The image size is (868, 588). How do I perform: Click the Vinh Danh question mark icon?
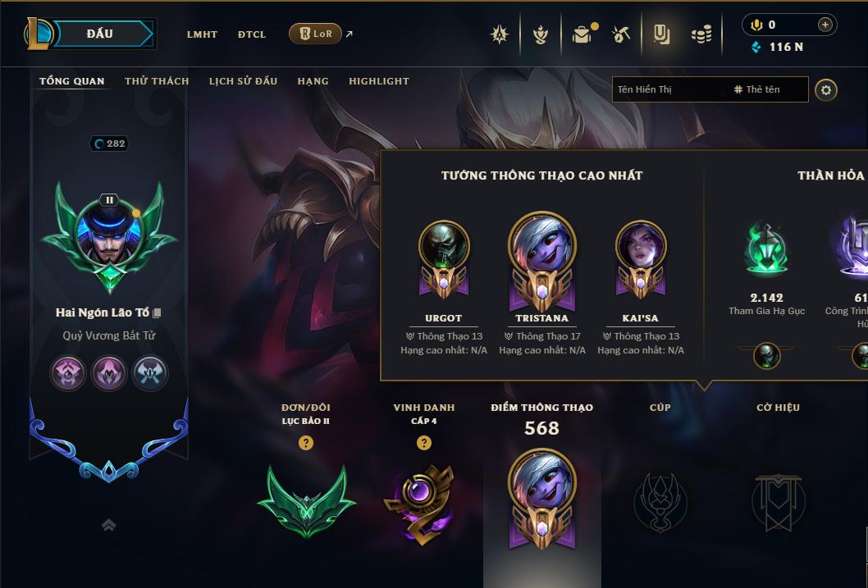coord(424,443)
